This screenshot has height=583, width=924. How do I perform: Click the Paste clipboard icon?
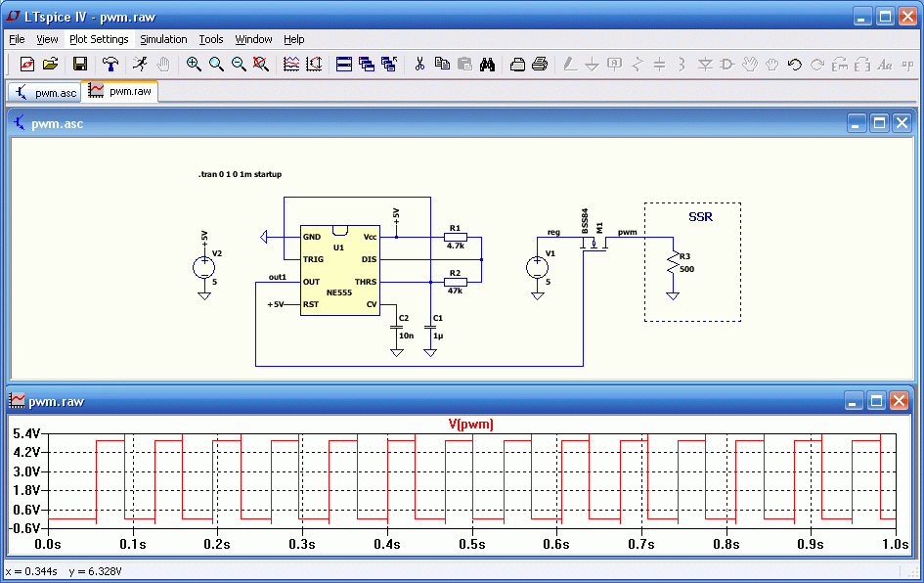click(x=465, y=64)
